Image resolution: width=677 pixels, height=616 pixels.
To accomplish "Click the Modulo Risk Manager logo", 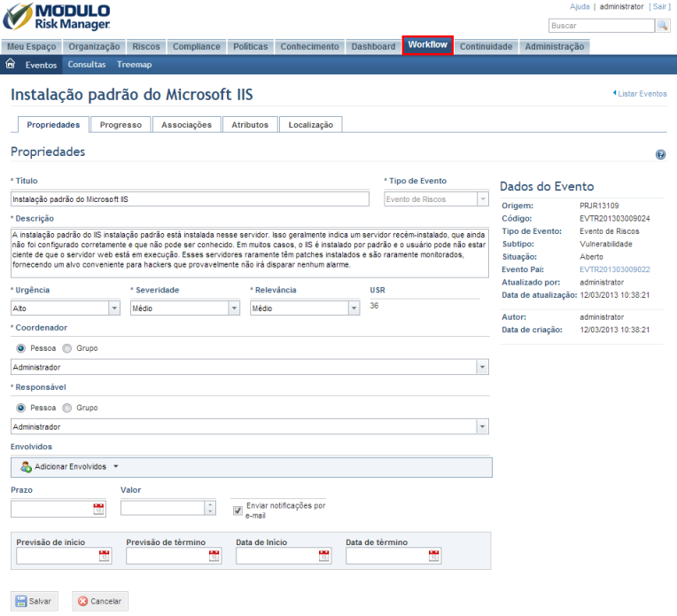I will (x=57, y=17).
